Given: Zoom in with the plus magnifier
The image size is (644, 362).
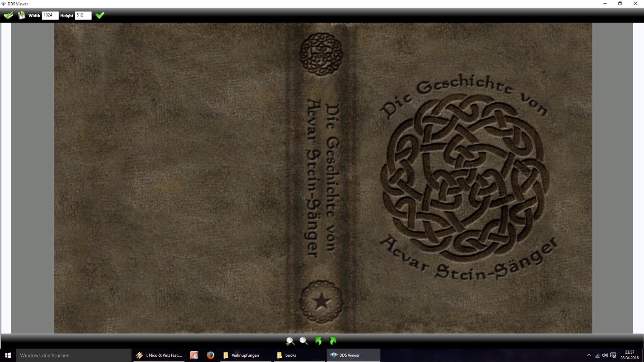Looking at the screenshot, I should 290,341.
